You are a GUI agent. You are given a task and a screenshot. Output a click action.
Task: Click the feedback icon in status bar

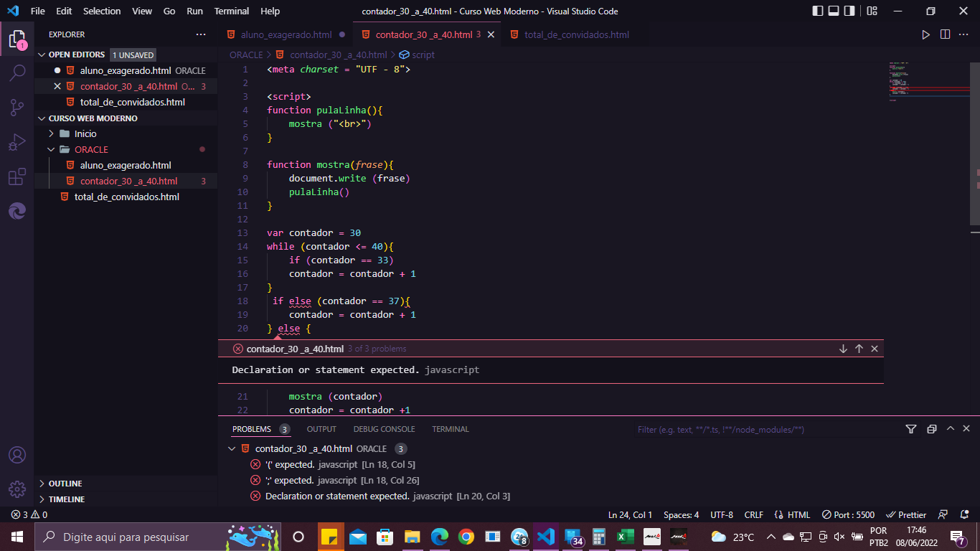tap(944, 514)
